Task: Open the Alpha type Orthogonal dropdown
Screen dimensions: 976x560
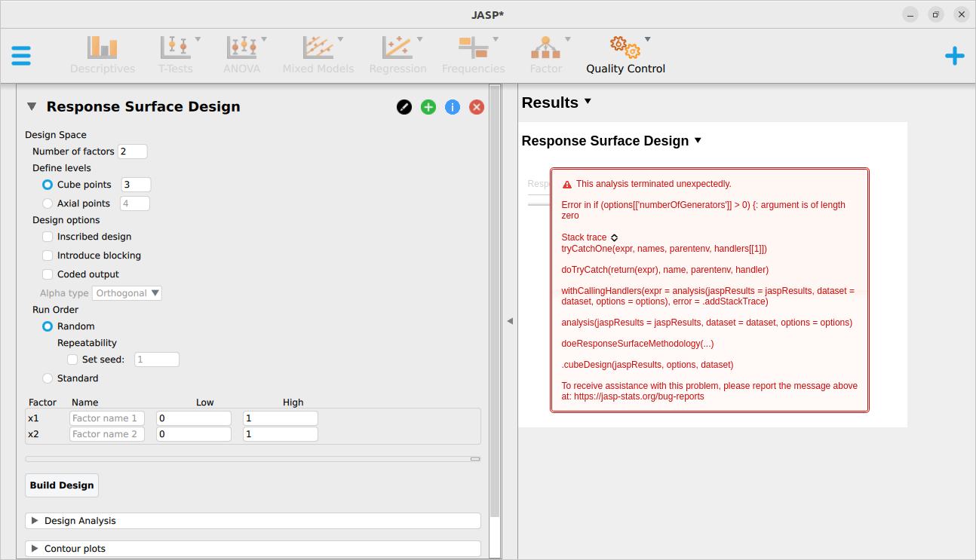Action: pos(127,292)
